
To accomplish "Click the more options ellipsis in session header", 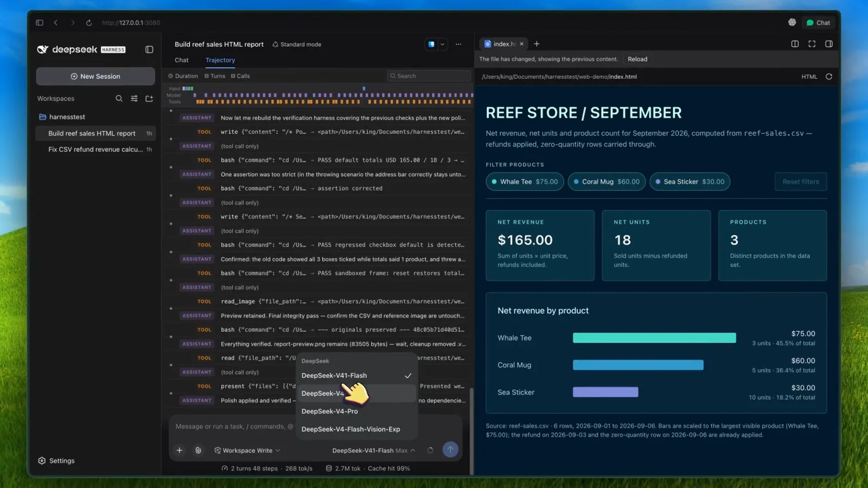I will click(458, 44).
